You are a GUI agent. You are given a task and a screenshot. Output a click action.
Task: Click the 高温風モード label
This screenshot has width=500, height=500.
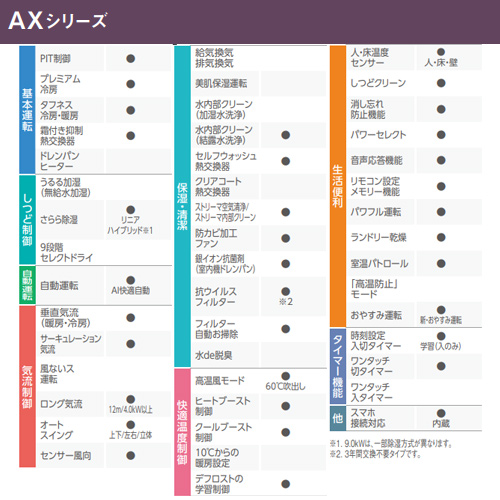coord(220,380)
